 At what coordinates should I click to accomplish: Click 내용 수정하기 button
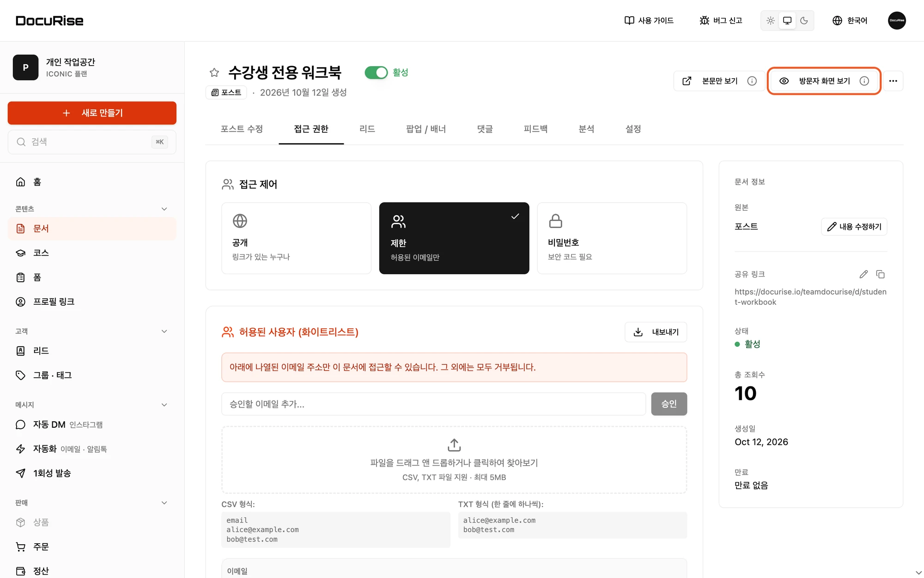click(854, 227)
